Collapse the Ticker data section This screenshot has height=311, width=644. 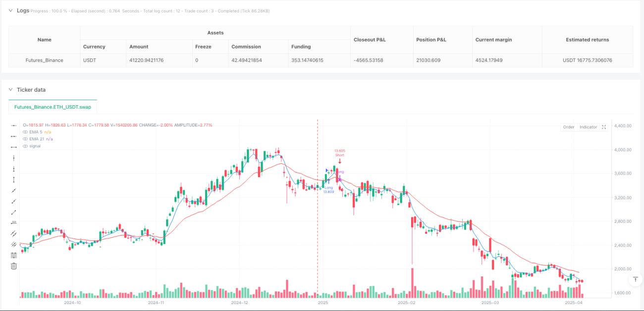11,90
